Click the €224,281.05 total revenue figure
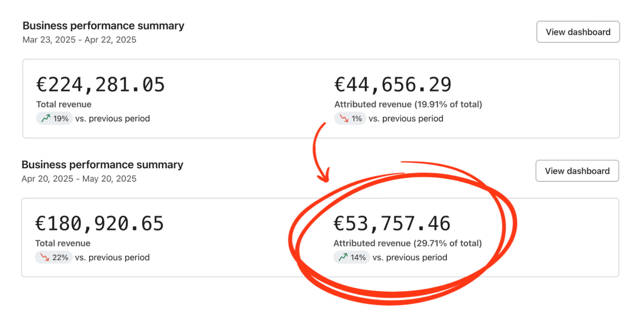Image resolution: width=644 pixels, height=325 pixels. pos(101,85)
